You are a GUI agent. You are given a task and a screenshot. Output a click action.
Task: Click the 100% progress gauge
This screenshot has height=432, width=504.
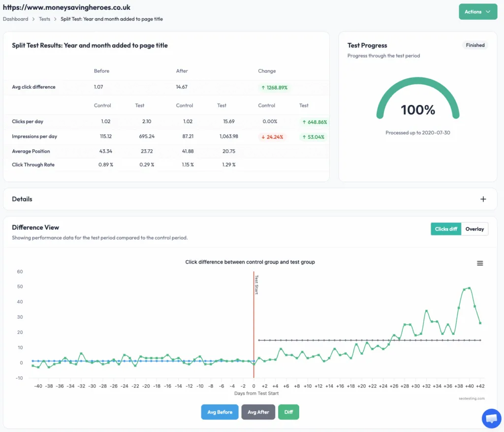(x=417, y=109)
